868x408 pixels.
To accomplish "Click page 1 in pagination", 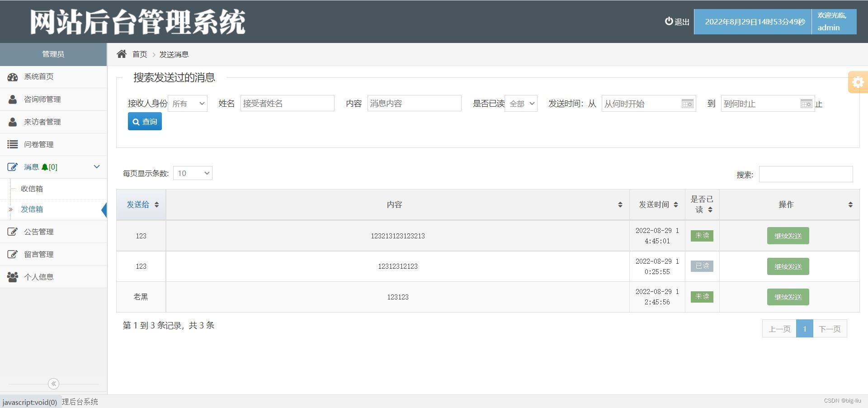I will [805, 329].
